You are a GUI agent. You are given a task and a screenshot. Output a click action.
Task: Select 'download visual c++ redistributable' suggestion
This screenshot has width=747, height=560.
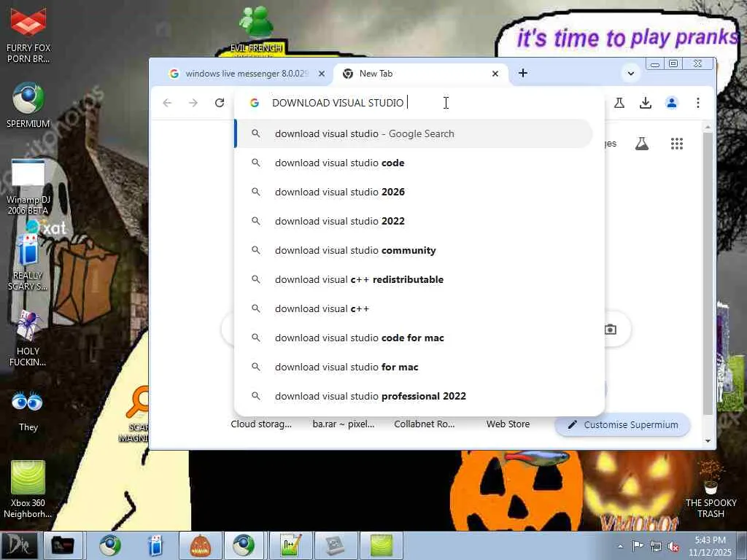[x=414, y=279]
